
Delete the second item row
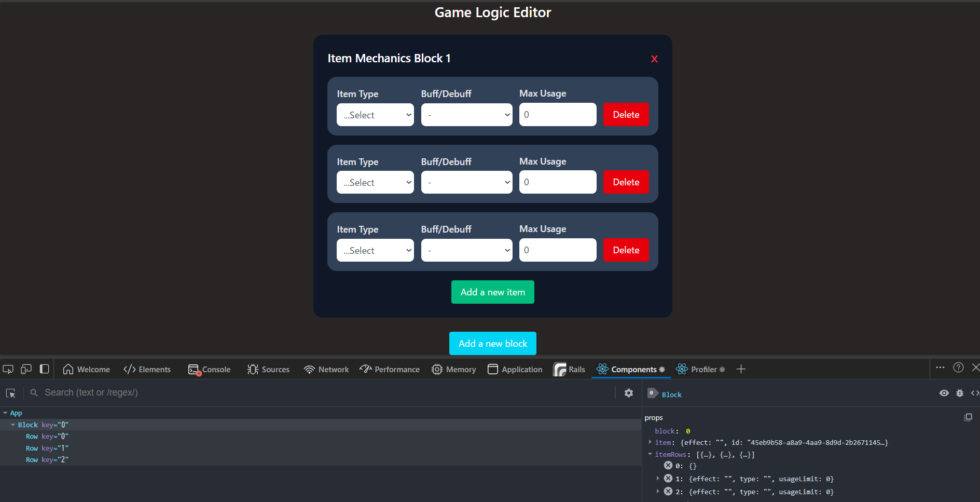point(626,182)
